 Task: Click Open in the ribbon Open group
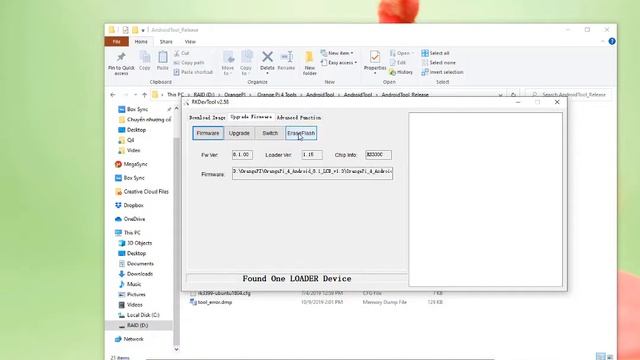[402, 53]
